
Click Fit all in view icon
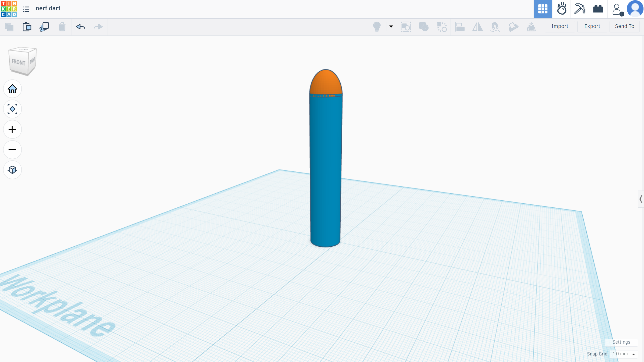(x=12, y=109)
